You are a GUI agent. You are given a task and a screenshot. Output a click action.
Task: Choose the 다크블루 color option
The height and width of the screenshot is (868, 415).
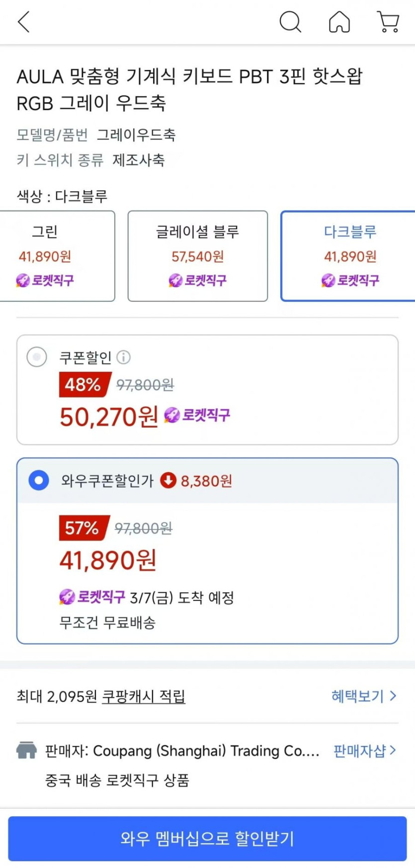click(349, 256)
